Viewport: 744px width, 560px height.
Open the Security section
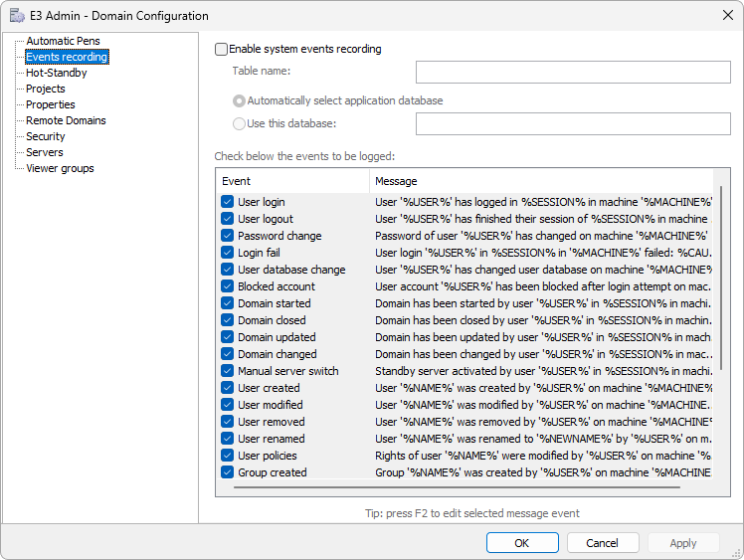coord(46,136)
